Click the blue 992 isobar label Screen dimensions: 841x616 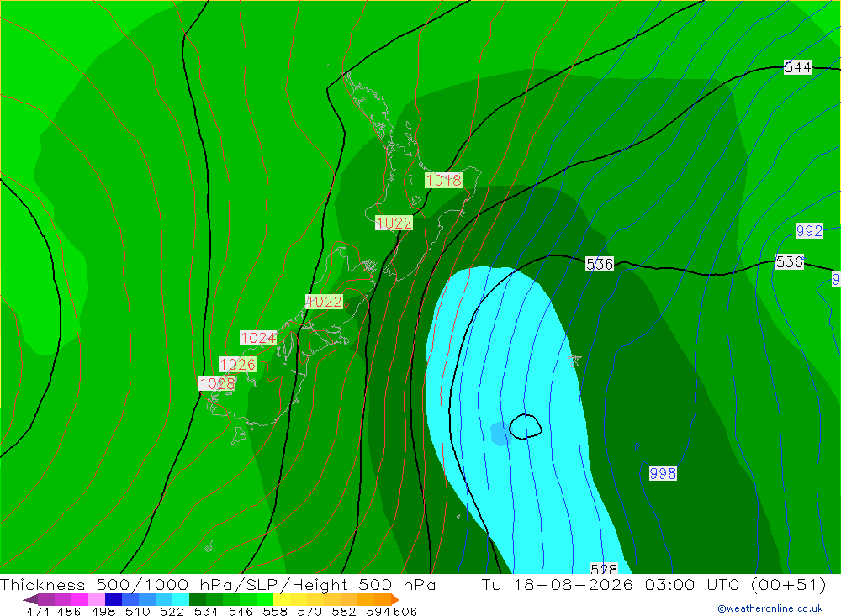click(x=809, y=230)
